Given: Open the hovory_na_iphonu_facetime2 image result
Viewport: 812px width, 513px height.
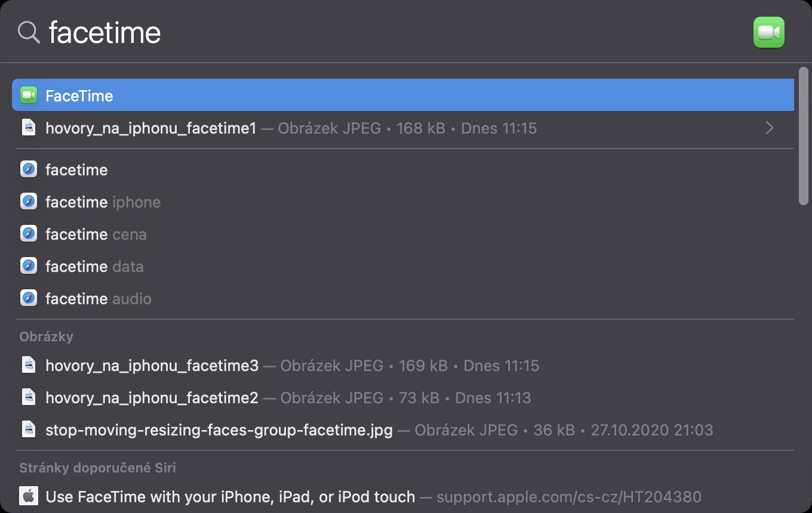Looking at the screenshot, I should (x=152, y=397).
